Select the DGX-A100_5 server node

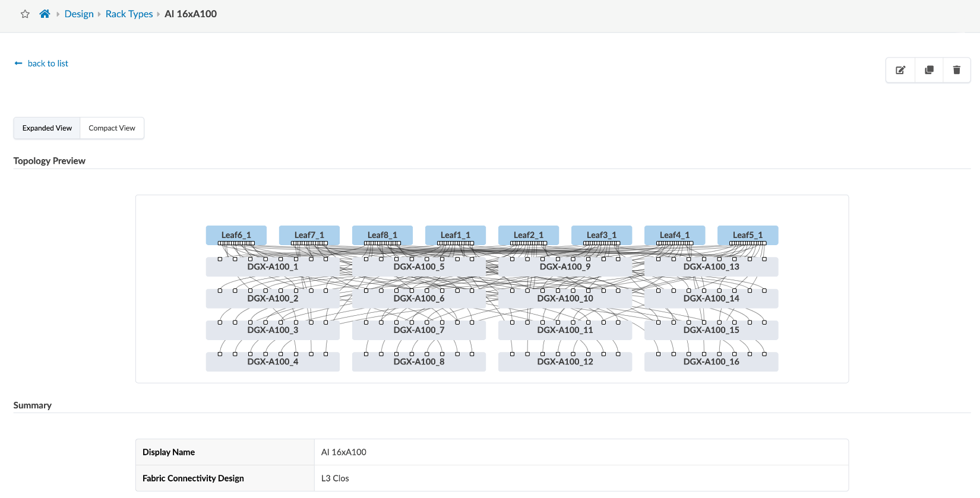coord(419,267)
